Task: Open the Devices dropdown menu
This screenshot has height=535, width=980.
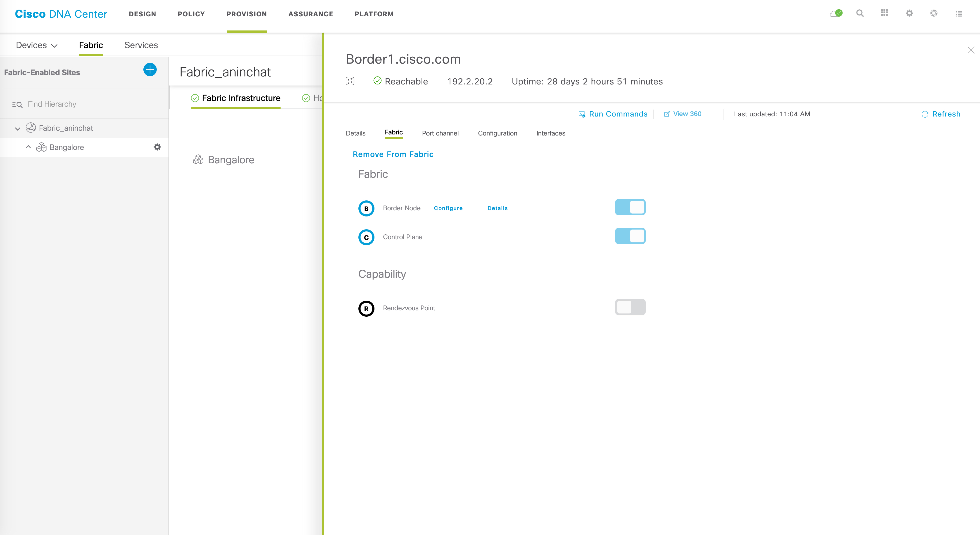Action: click(37, 45)
